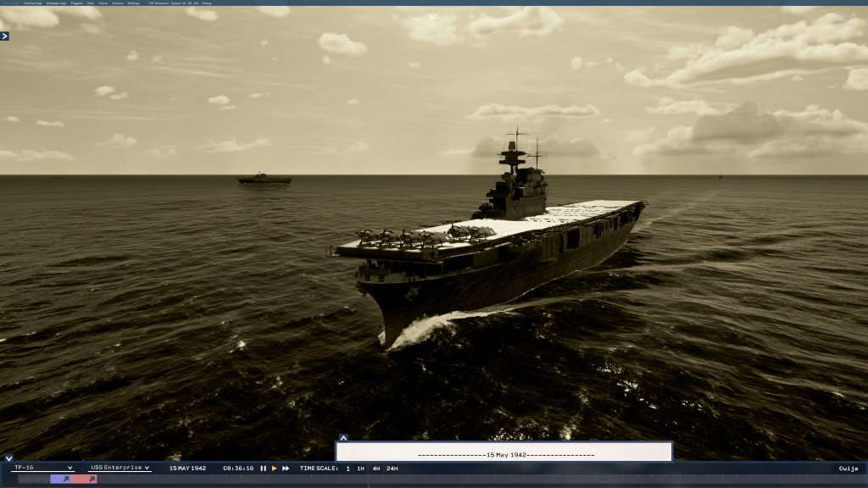Viewport: 868px width, 488px height.
Task: Click the red timeline arrow marker
Action: coord(90,480)
